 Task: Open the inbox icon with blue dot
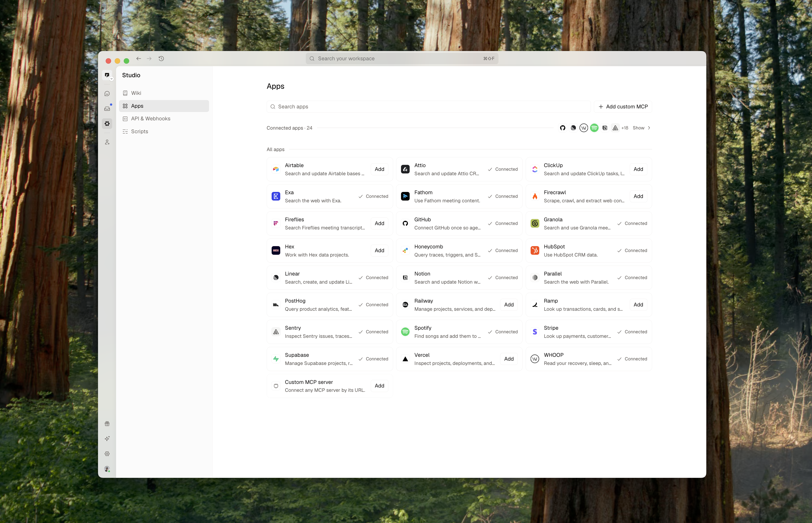pyautogui.click(x=107, y=109)
